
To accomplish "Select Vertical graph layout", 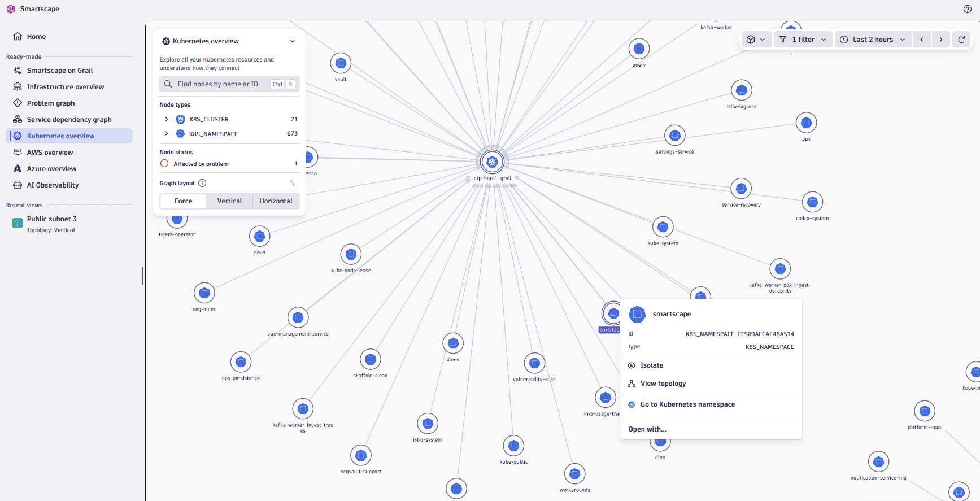I will (x=229, y=201).
